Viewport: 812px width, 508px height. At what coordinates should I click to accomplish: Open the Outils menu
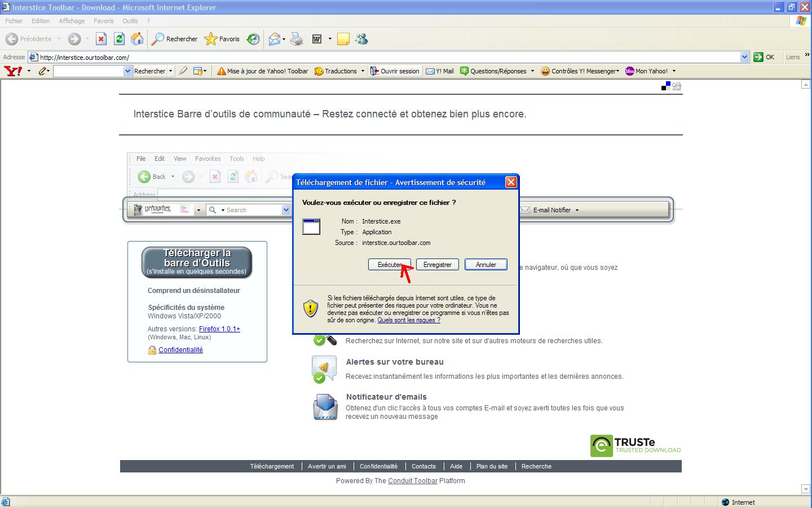pos(130,21)
